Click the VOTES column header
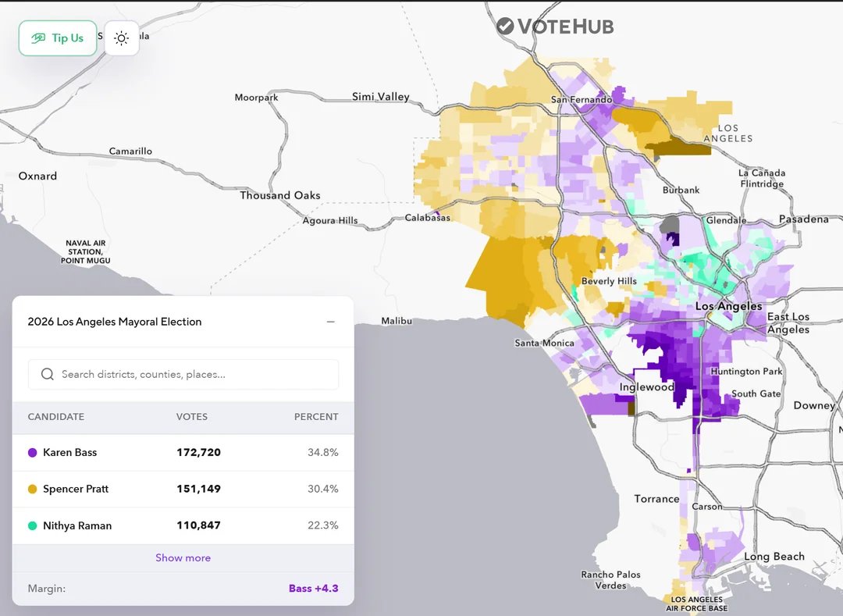This screenshot has width=843, height=616. [x=192, y=417]
